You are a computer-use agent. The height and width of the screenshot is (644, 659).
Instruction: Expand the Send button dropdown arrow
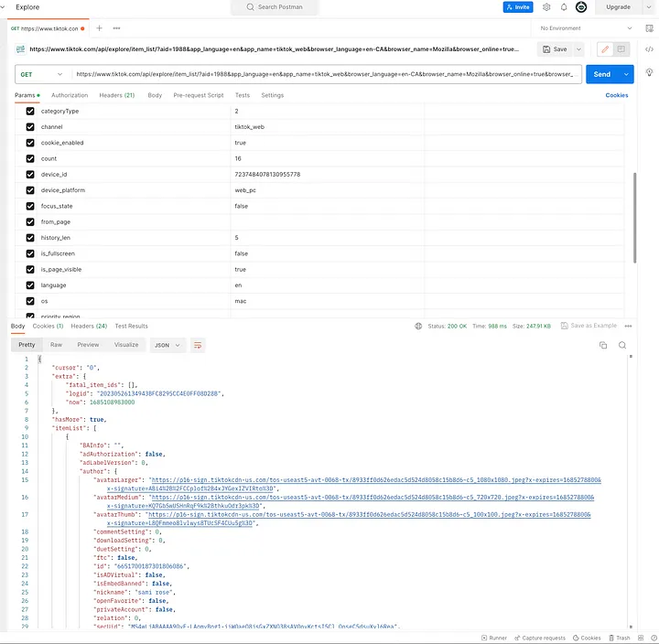pos(626,74)
